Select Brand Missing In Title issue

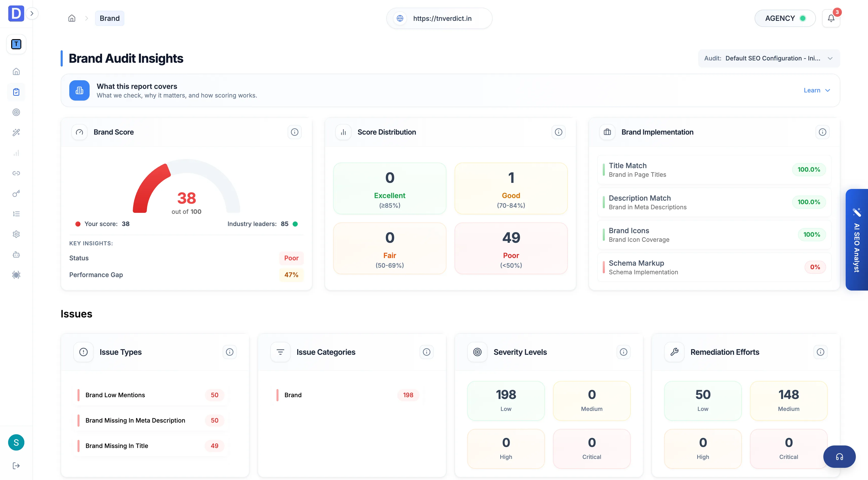tap(151, 446)
